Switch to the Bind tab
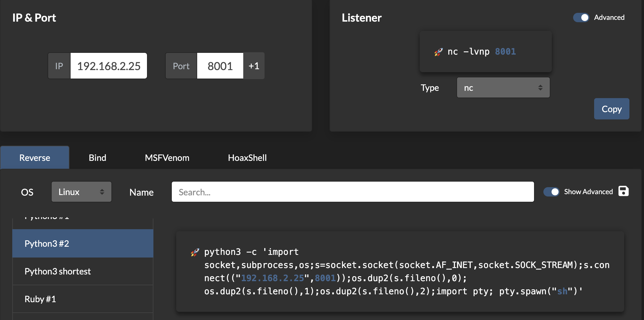The width and height of the screenshot is (644, 320). pyautogui.click(x=97, y=157)
